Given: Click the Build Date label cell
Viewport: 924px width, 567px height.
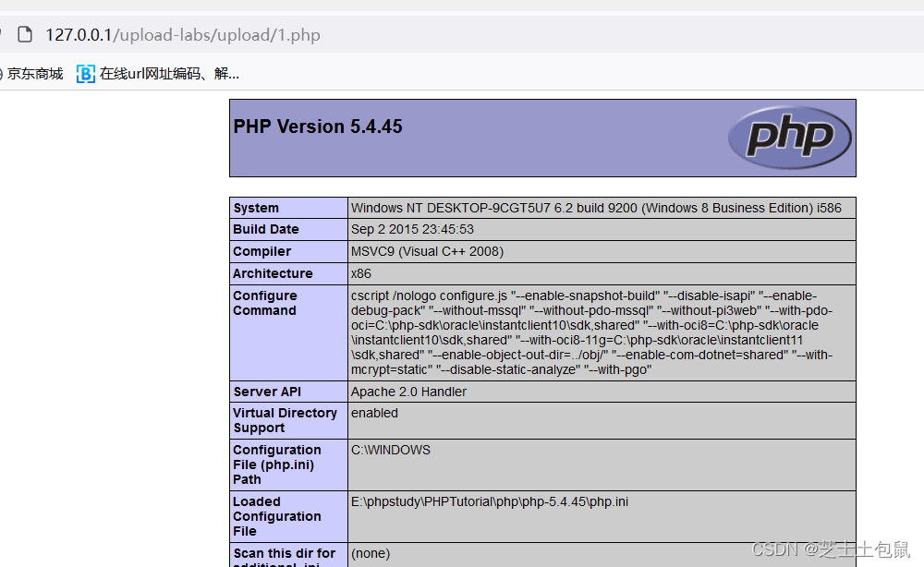Looking at the screenshot, I should [x=288, y=230].
